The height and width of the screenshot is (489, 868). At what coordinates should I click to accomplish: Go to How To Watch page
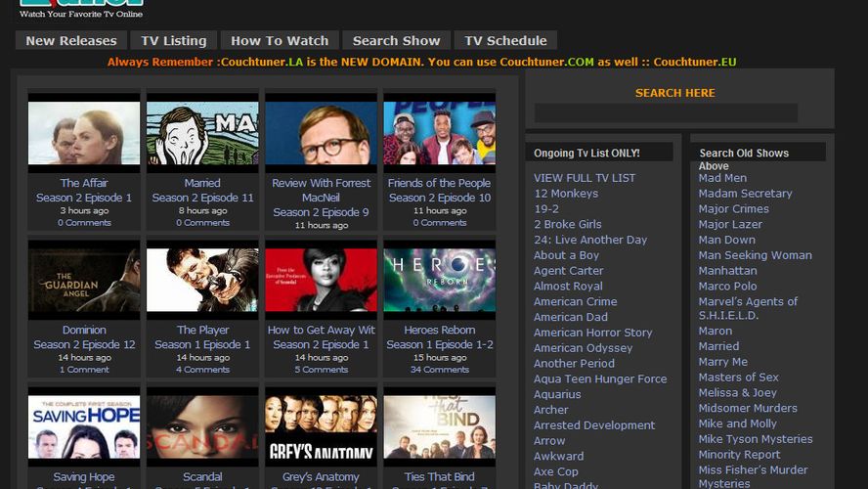[x=280, y=40]
